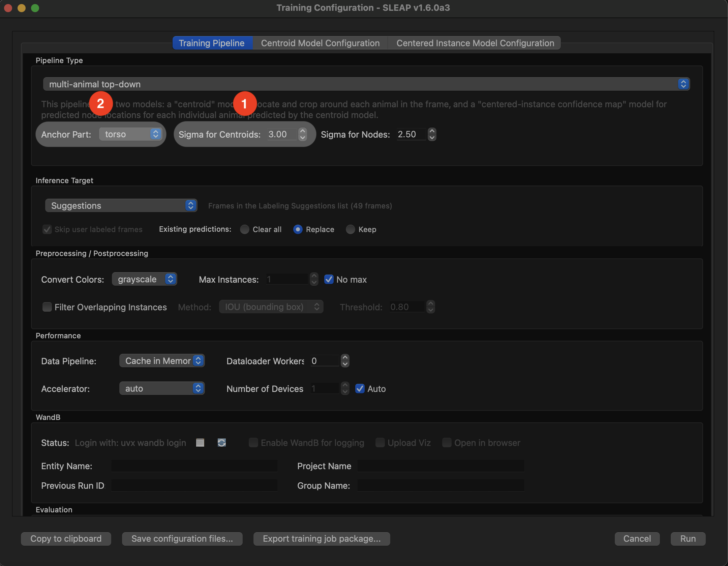
Task: Click Export training job package button
Action: (322, 539)
